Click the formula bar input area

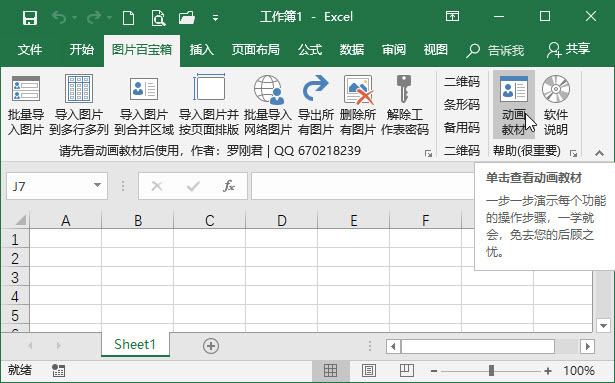363,186
